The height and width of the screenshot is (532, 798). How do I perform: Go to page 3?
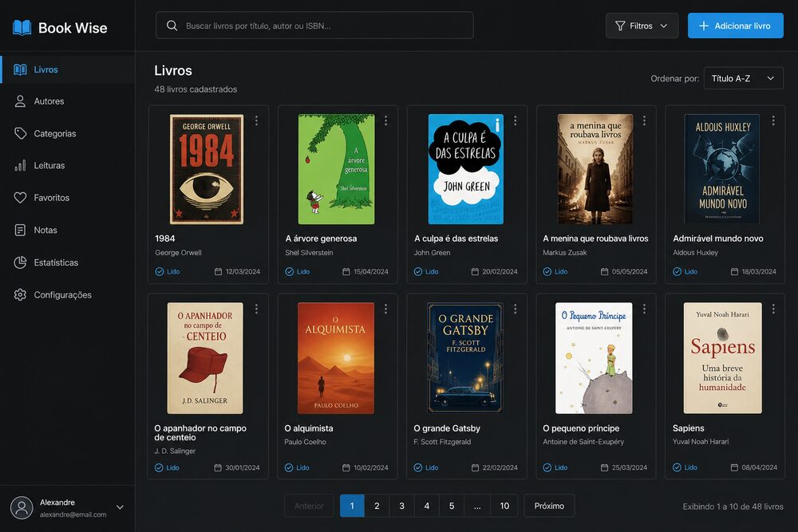click(x=401, y=506)
